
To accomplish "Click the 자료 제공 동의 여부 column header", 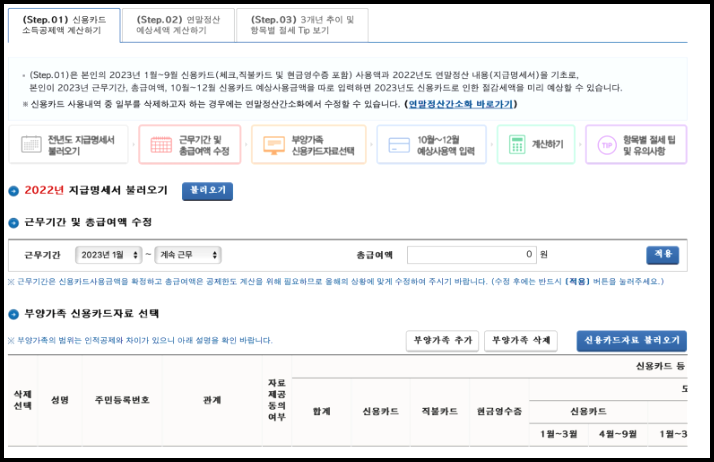I will [277, 400].
